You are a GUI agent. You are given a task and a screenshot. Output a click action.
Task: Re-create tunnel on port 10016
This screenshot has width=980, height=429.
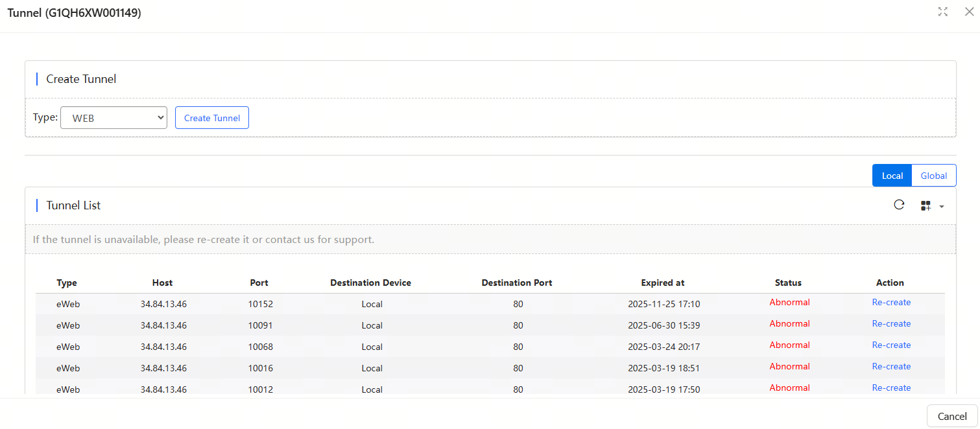pos(891,367)
